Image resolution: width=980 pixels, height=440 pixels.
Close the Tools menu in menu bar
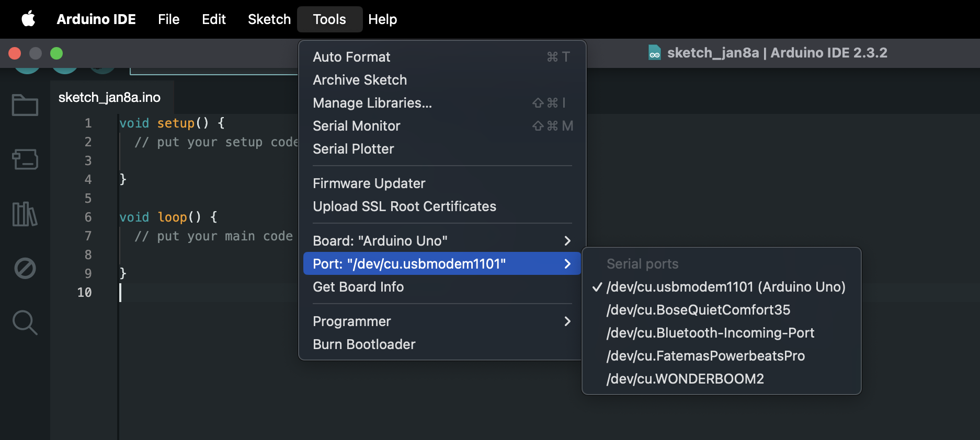point(329,19)
